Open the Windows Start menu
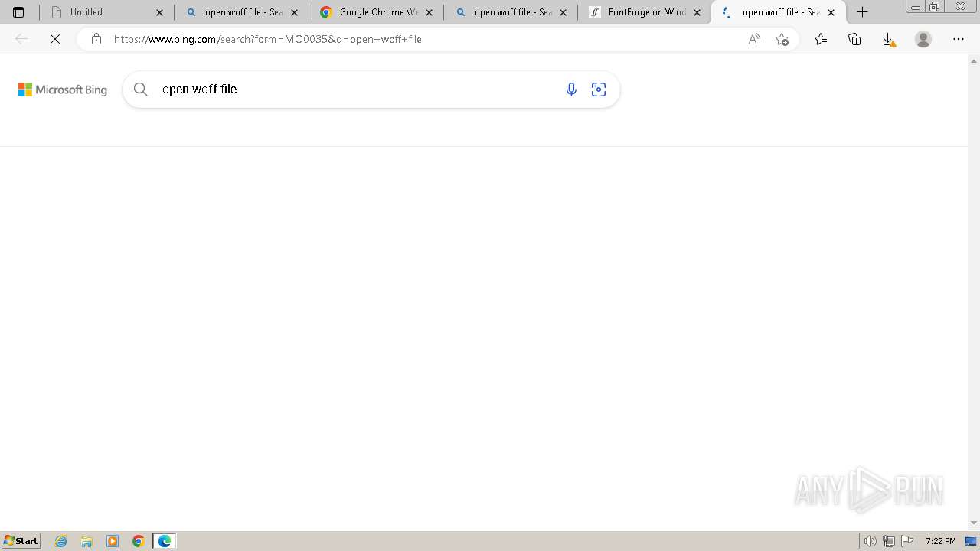This screenshot has height=551, width=980. tap(21, 541)
